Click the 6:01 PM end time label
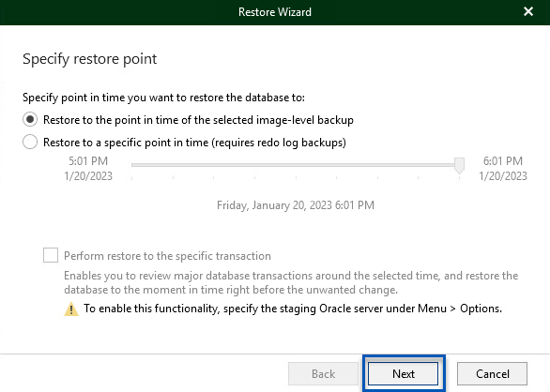 [x=503, y=161]
